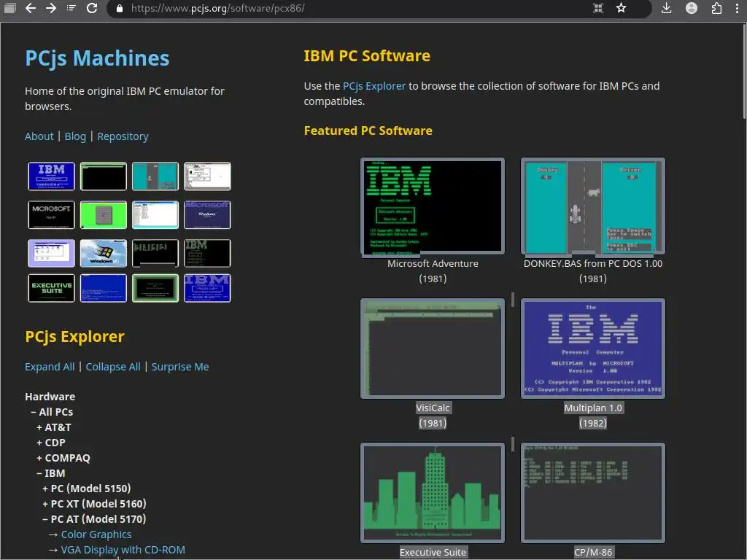Open the MICROSOFT black thumbnail in sidebar
The image size is (747, 560).
52,215
